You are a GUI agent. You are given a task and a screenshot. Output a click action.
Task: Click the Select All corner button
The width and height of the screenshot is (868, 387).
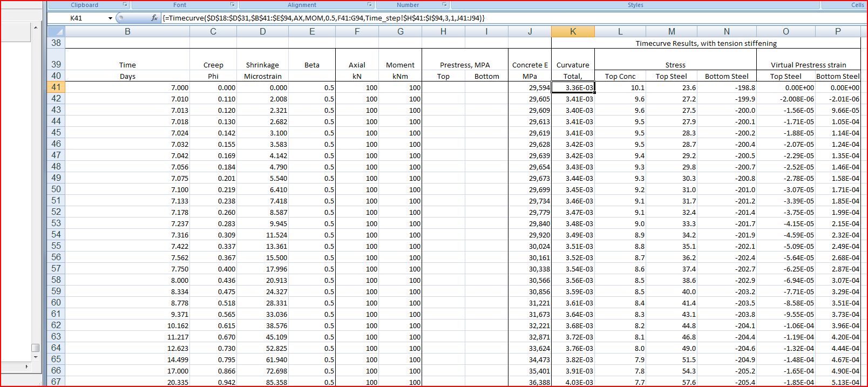click(x=56, y=31)
